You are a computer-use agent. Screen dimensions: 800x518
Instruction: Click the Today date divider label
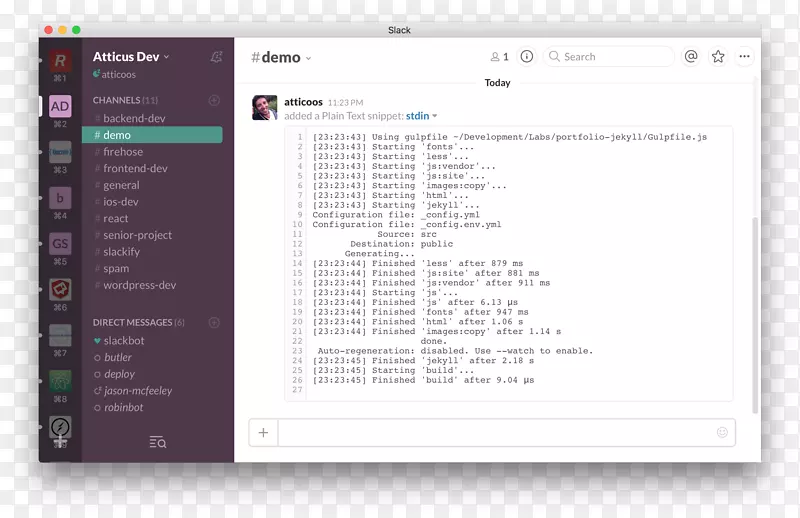click(497, 83)
